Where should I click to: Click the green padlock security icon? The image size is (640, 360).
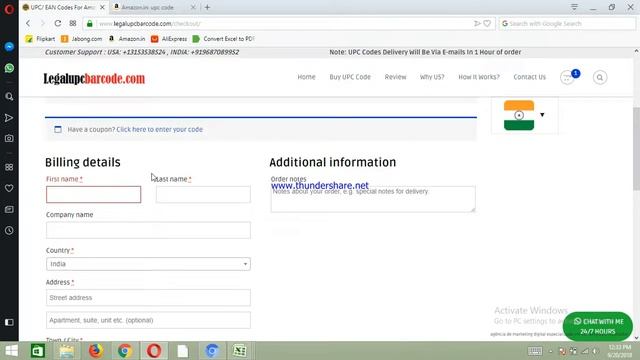(x=89, y=24)
